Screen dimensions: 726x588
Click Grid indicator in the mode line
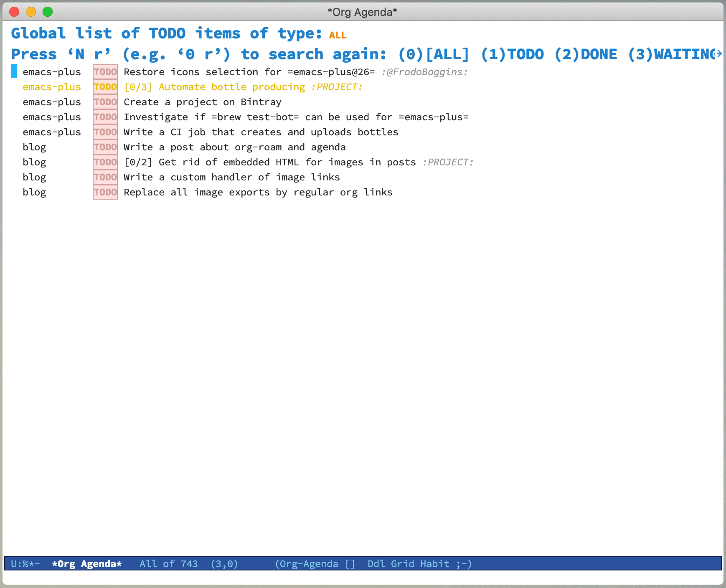pos(402,564)
